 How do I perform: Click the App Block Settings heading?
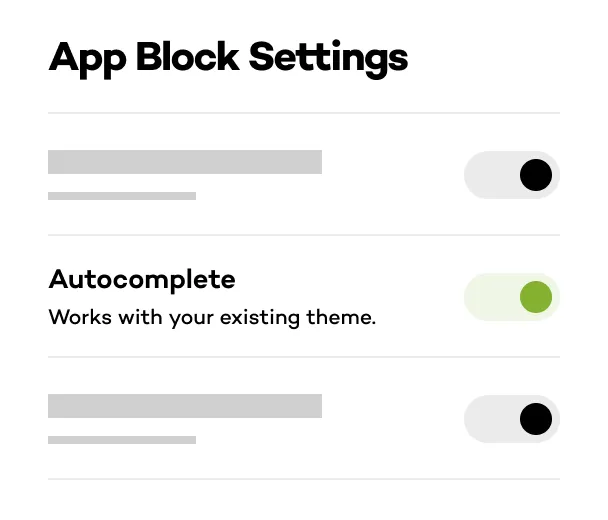228,57
